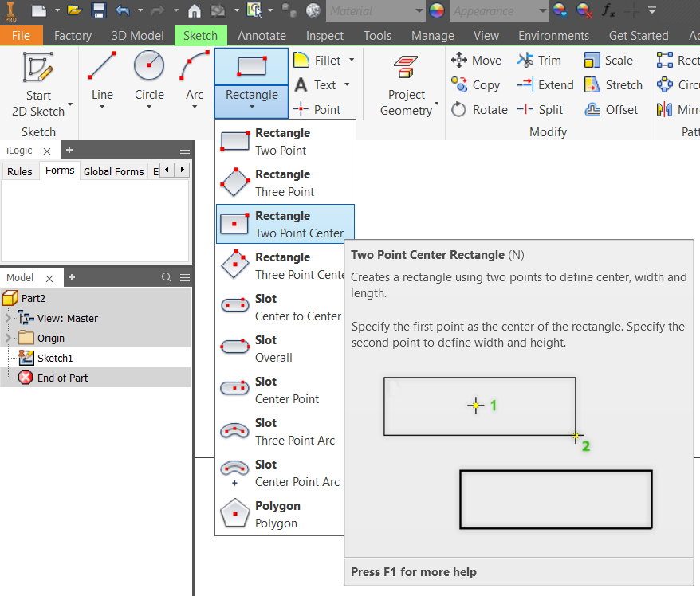700x596 pixels.
Task: Select the Stretch tool
Action: (x=613, y=84)
